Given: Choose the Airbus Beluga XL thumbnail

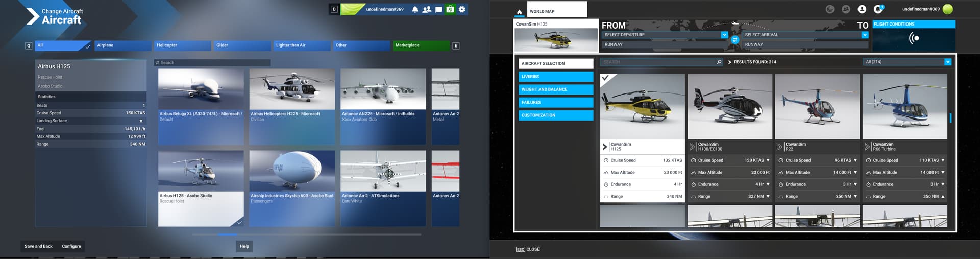Looking at the screenshot, I should click(201, 89).
